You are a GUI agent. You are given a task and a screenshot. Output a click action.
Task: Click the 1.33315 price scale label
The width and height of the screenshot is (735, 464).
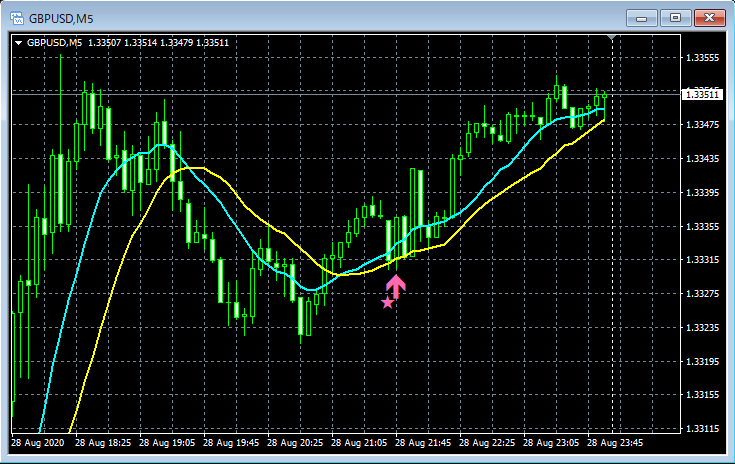click(x=702, y=260)
